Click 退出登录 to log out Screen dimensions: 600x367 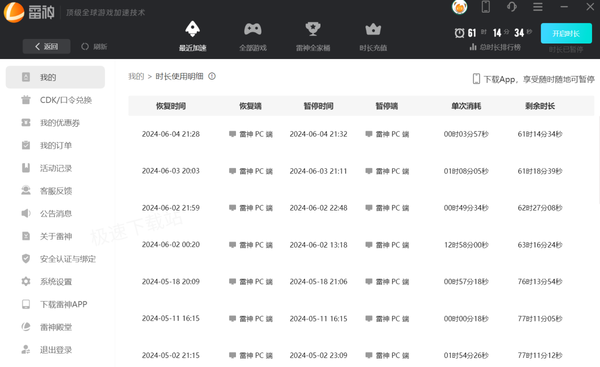55,350
